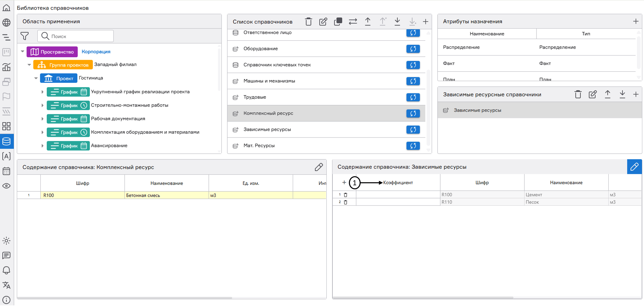The width and height of the screenshot is (644, 306).
Task: Click the filter funnel icon in scope panel
Action: (x=25, y=36)
